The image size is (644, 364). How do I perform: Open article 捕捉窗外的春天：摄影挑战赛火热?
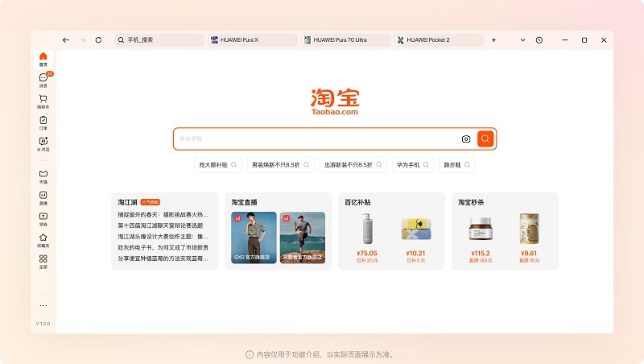pyautogui.click(x=163, y=214)
